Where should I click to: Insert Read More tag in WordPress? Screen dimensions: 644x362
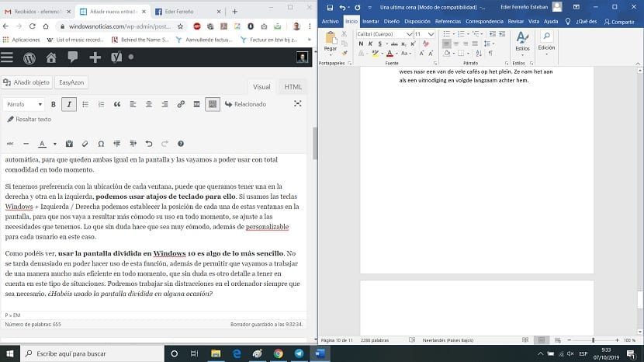[x=197, y=105]
